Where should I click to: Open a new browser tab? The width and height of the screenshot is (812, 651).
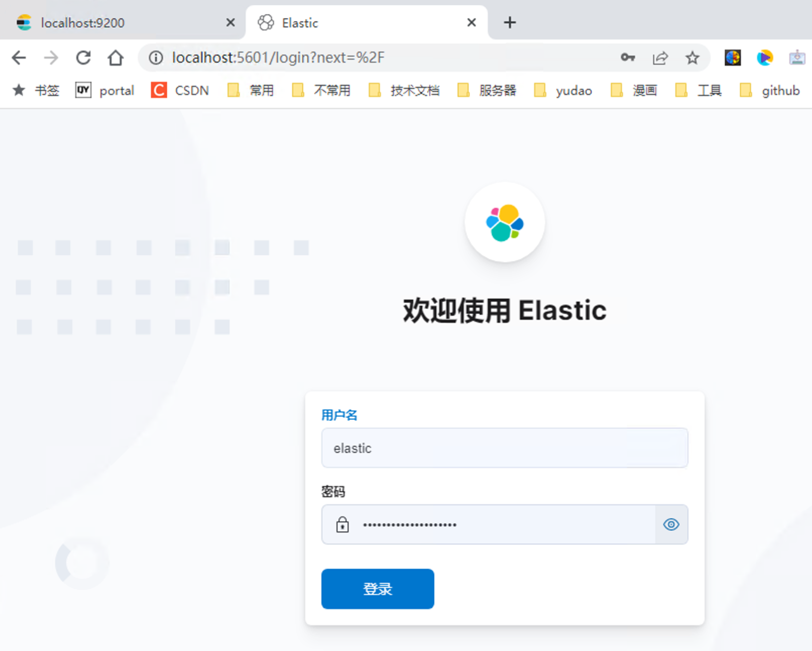click(x=510, y=23)
